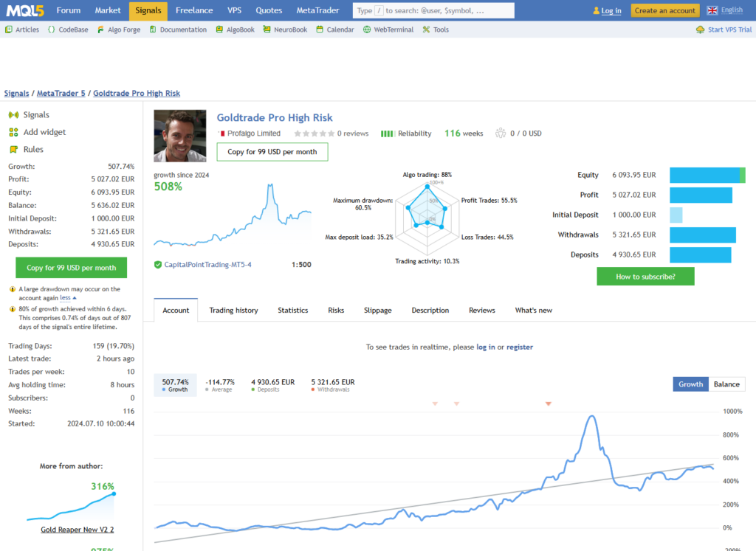
Task: Switch chart to Growth view
Action: (690, 384)
